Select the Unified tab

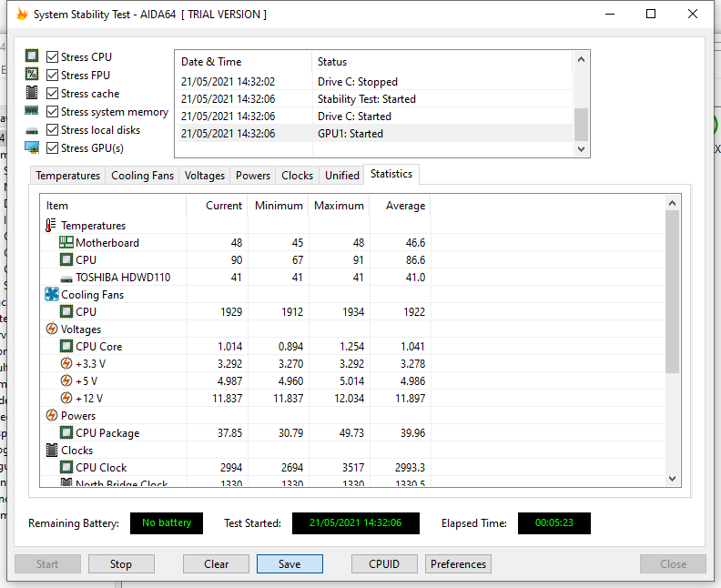342,176
